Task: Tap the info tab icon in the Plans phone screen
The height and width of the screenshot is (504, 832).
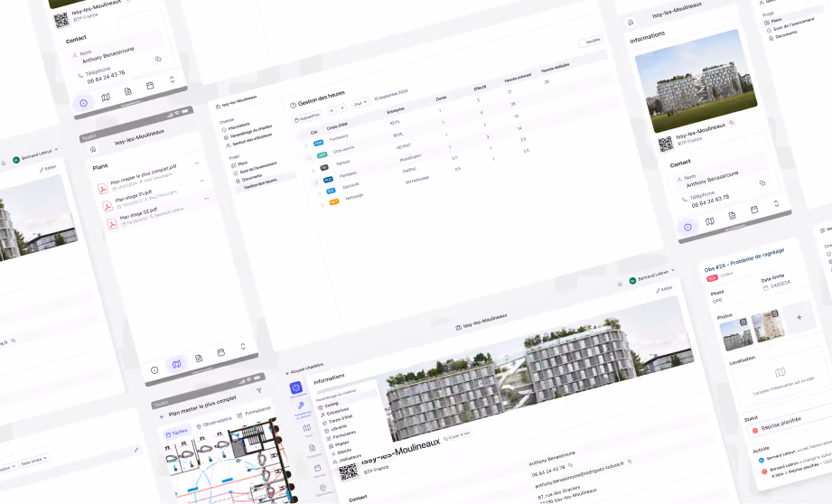Action: coord(154,370)
